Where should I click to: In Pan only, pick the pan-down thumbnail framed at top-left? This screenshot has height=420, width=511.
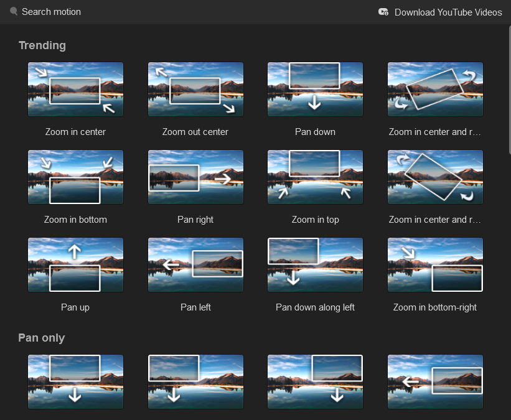195,381
